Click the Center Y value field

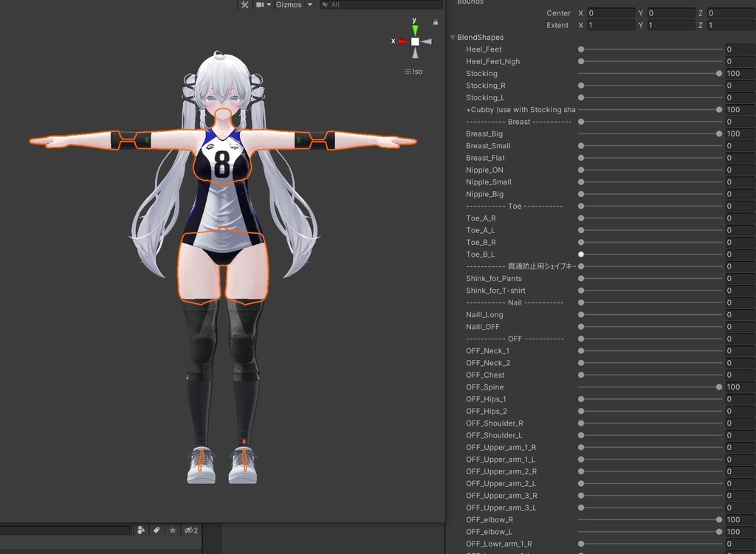pyautogui.click(x=670, y=13)
